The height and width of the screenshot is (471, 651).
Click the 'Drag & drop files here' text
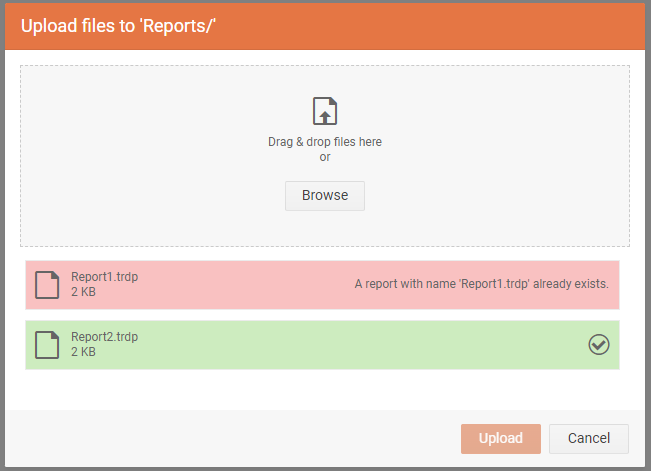pyautogui.click(x=324, y=142)
